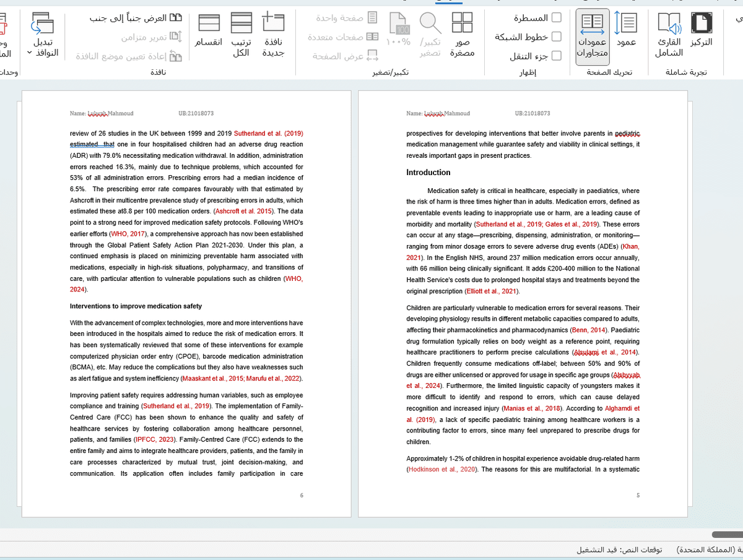Click the citation 'WHO, 2017'
This screenshot has height=560, width=743.
(128, 234)
